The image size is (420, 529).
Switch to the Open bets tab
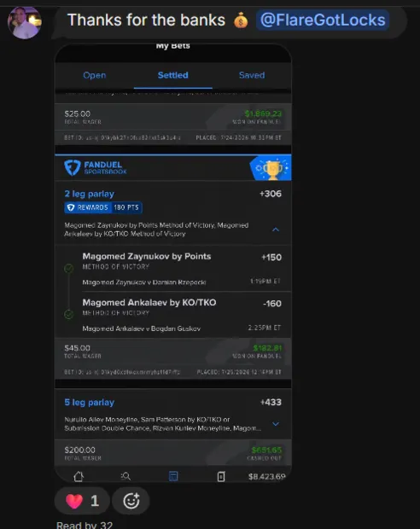[95, 75]
